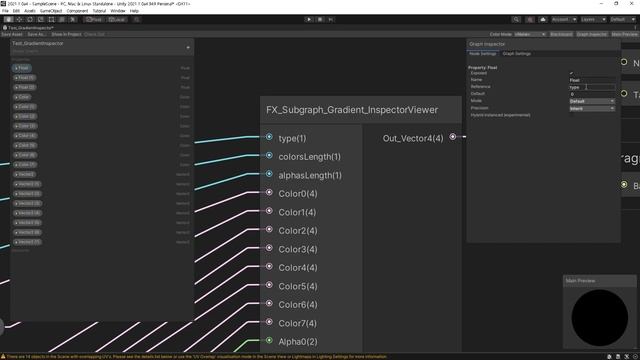Click the Color3(4) input port
Viewport: 640px width, 360px height.
[269, 248]
